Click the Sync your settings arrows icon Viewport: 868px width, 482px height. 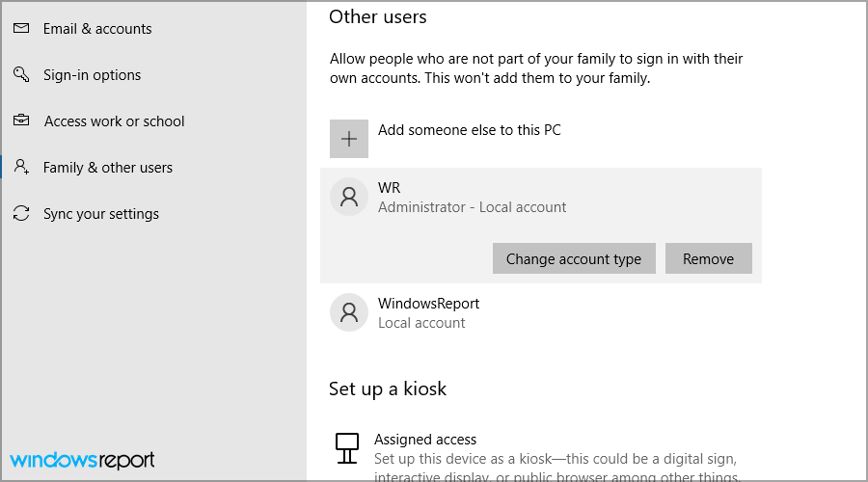pyautogui.click(x=21, y=214)
